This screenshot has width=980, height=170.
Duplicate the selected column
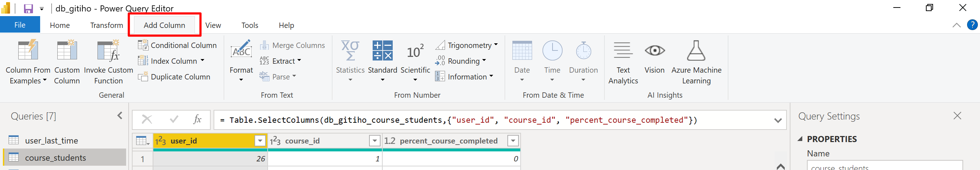[174, 77]
